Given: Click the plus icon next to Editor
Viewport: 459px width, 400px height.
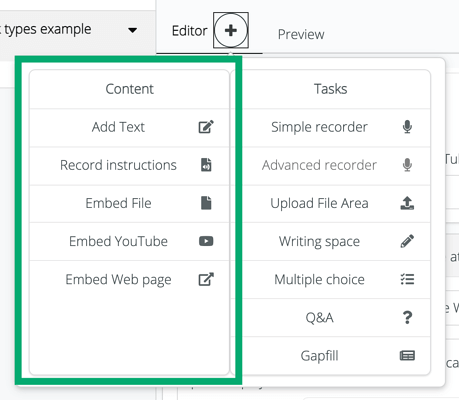Looking at the screenshot, I should click(x=231, y=31).
